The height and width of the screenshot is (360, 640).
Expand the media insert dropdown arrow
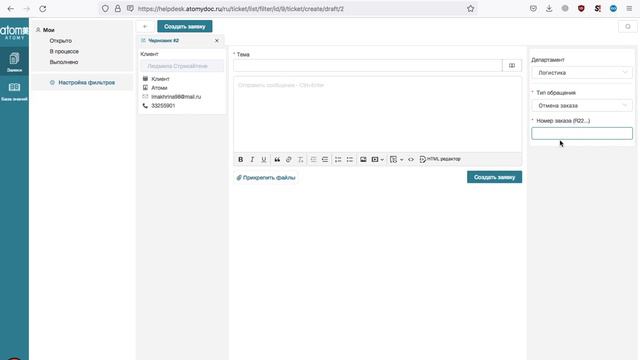(382, 160)
